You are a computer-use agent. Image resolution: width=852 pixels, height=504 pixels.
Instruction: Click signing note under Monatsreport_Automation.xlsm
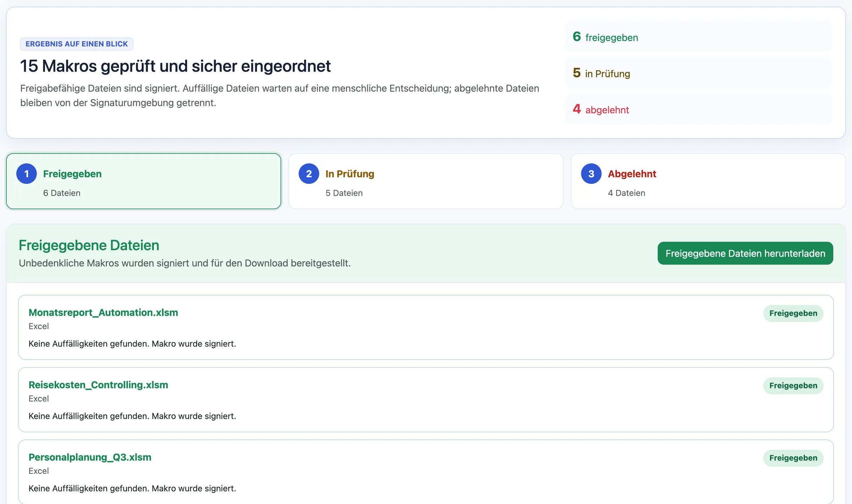point(132,344)
